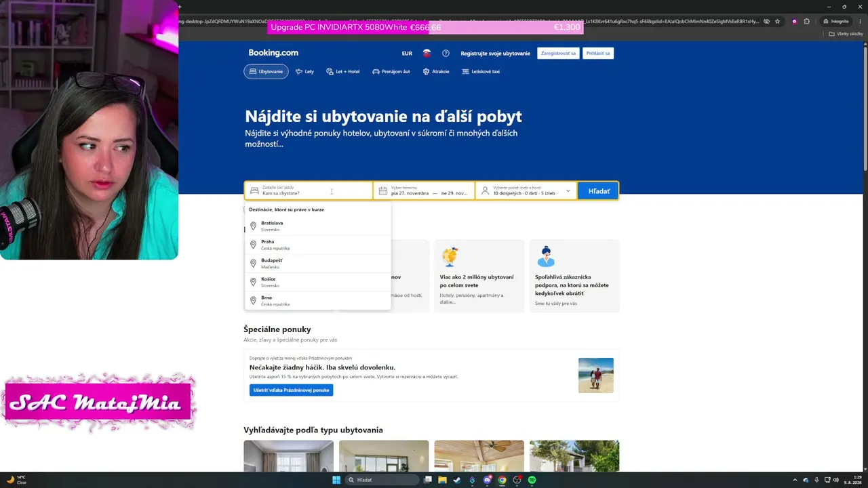
Task: Open File Explorer from the taskbar
Action: (x=442, y=480)
